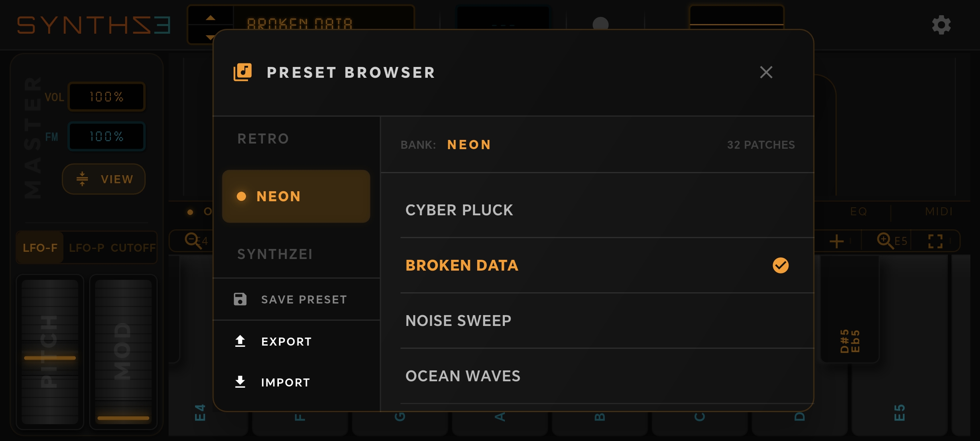Click the import download arrow icon
This screenshot has width=980, height=441.
tap(240, 382)
